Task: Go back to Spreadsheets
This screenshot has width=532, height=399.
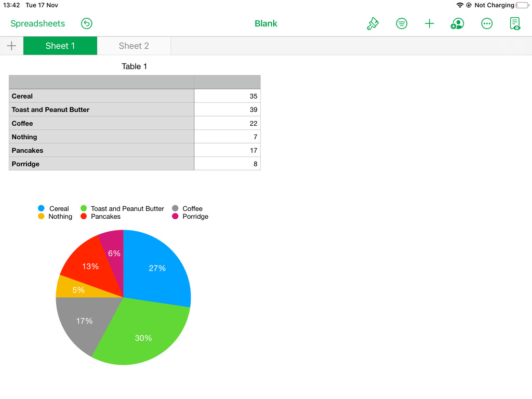Action: pos(37,23)
